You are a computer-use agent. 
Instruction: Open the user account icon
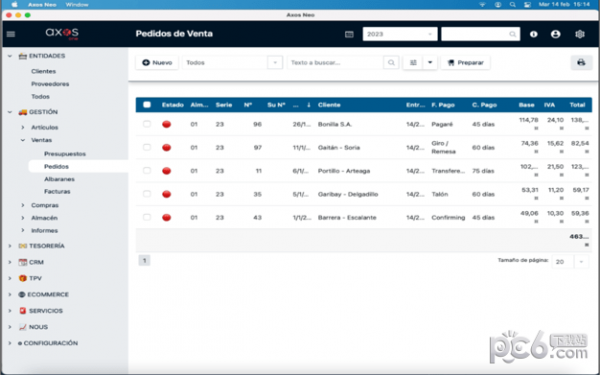pos(556,34)
